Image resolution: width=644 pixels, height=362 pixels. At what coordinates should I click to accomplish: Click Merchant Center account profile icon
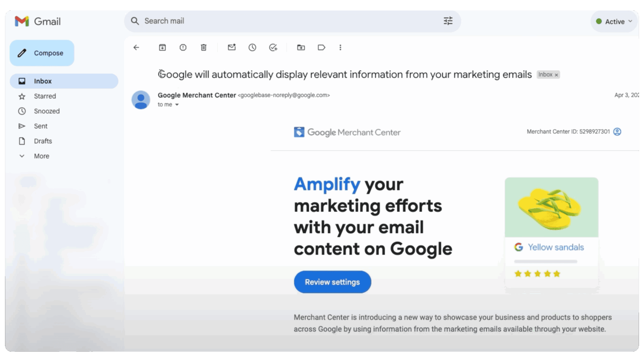617,132
